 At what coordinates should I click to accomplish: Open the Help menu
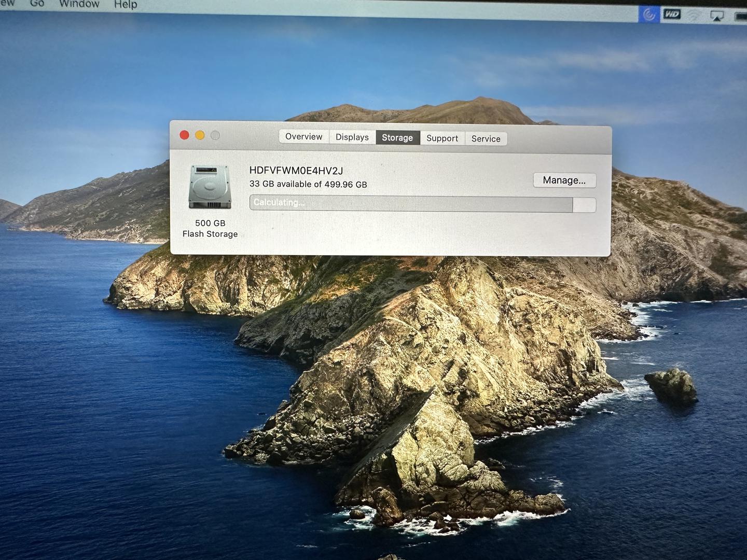(x=126, y=4)
